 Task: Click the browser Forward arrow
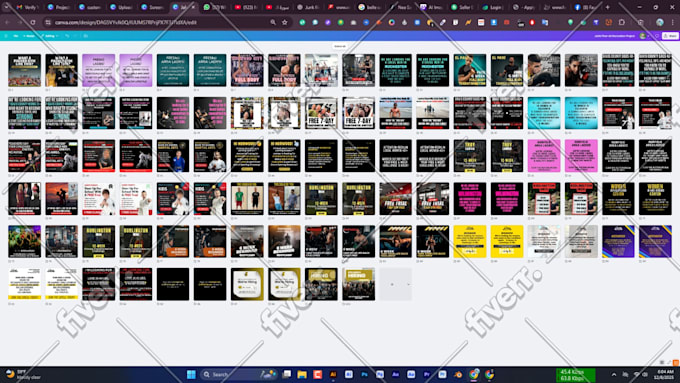pyautogui.click(x=20, y=22)
